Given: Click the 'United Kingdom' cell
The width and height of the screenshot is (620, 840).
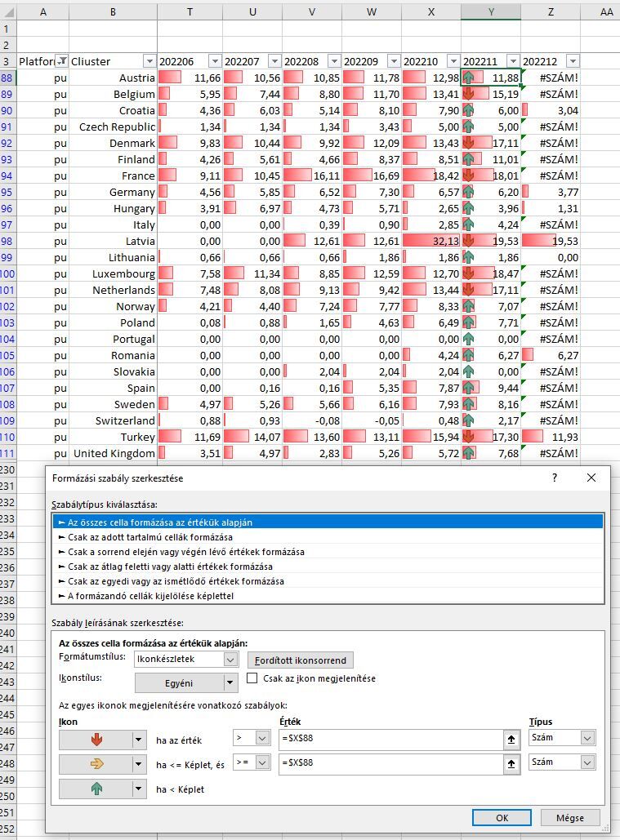Looking at the screenshot, I should coord(113,453).
